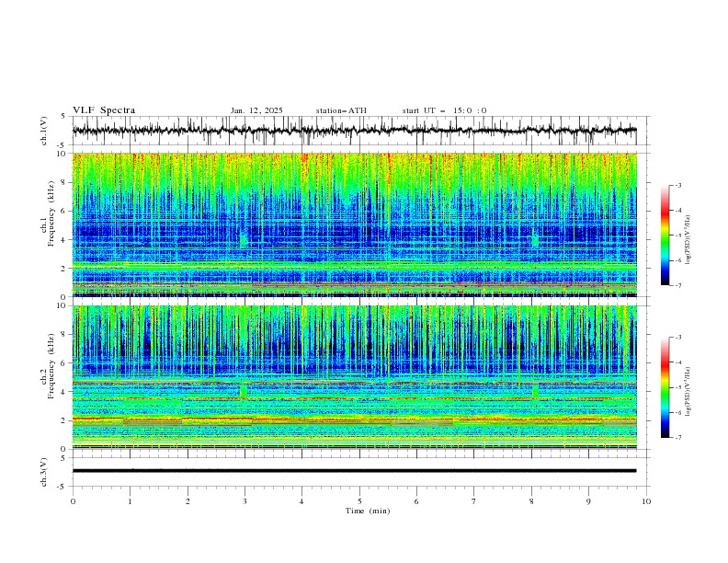Click the "station=ATH" header label

pos(341,110)
